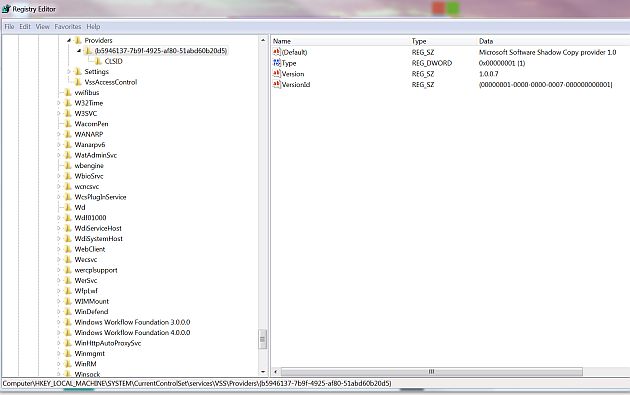Select the wercplsupport folder icon
Viewport: 630px width, 395px height.
pos(68,270)
